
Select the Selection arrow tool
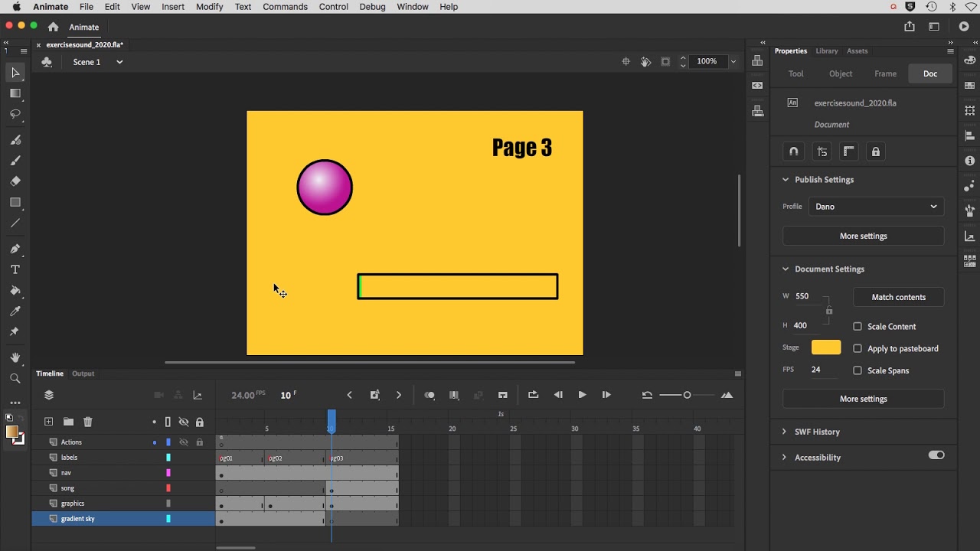(x=15, y=73)
